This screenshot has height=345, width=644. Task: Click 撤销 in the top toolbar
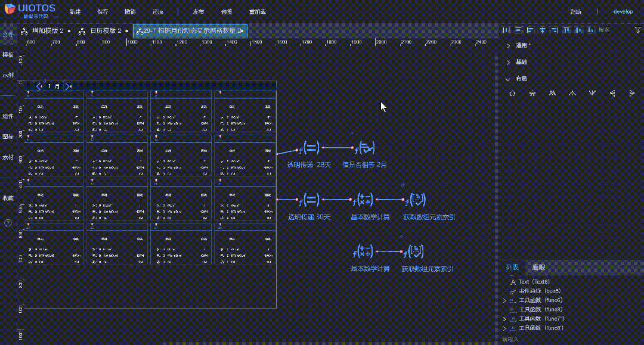[x=130, y=12]
